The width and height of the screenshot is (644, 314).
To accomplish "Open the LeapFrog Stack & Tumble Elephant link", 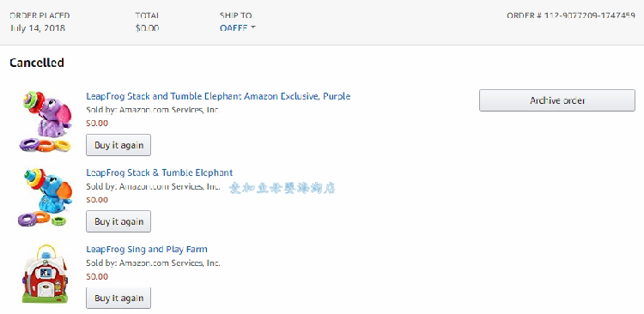I will (x=160, y=172).
